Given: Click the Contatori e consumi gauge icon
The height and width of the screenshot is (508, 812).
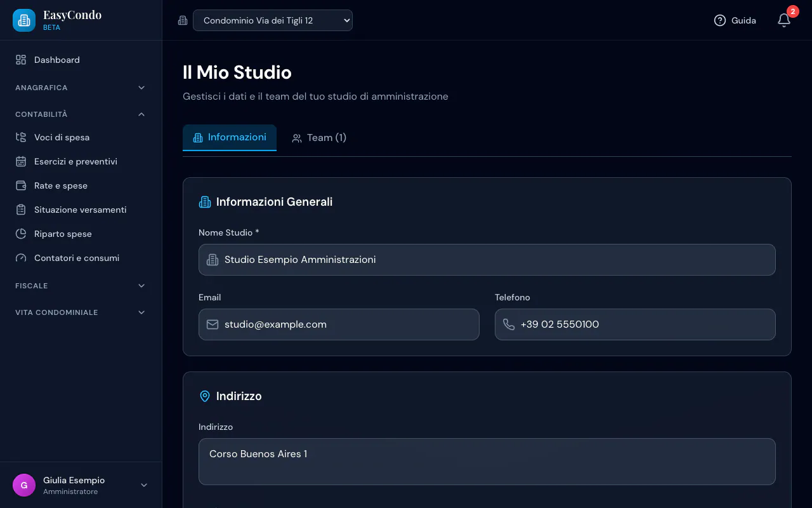Looking at the screenshot, I should click(x=21, y=258).
